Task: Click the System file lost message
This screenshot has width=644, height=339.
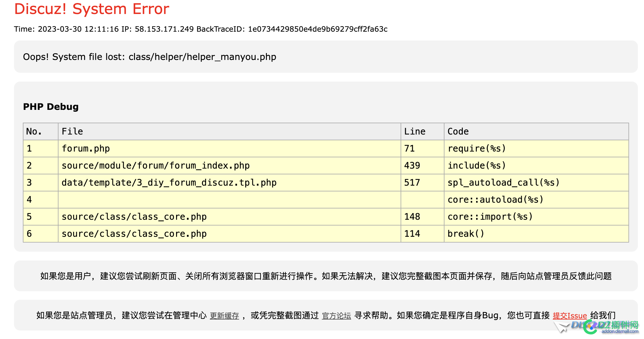Action: pos(150,57)
